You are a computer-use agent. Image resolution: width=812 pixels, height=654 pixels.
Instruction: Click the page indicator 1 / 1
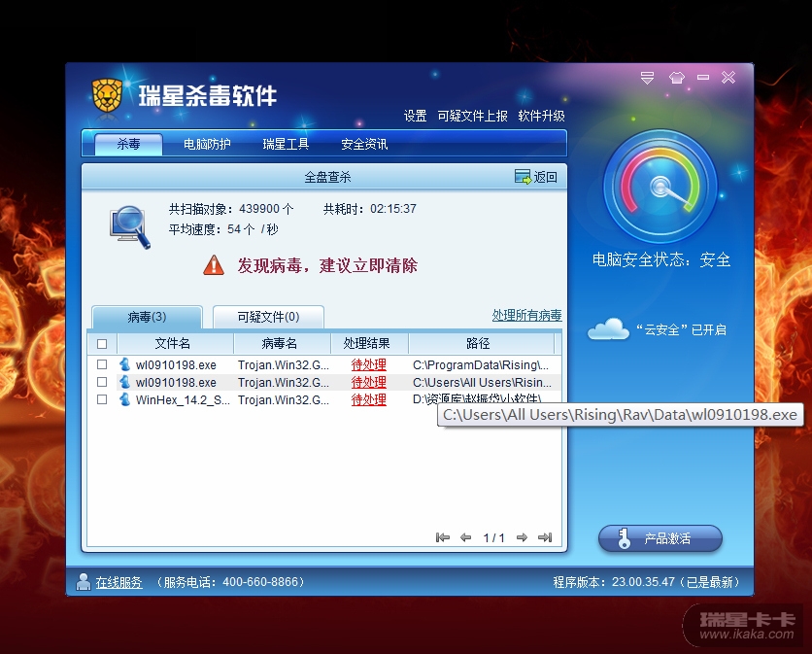[x=493, y=538]
